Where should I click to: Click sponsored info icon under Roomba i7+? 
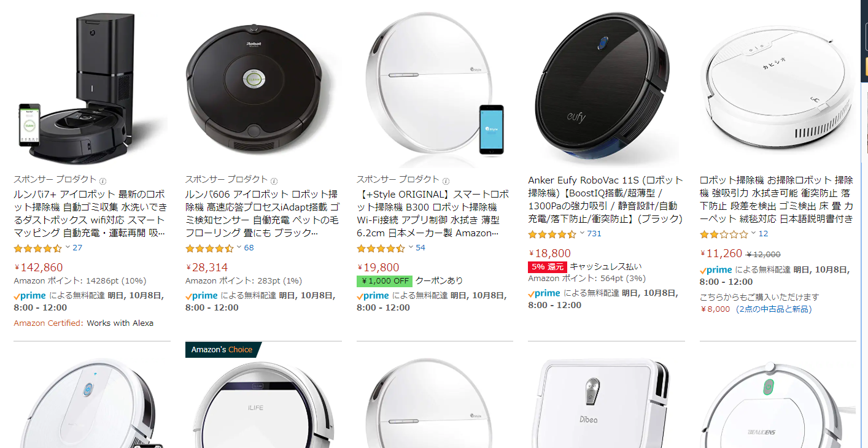(x=103, y=181)
